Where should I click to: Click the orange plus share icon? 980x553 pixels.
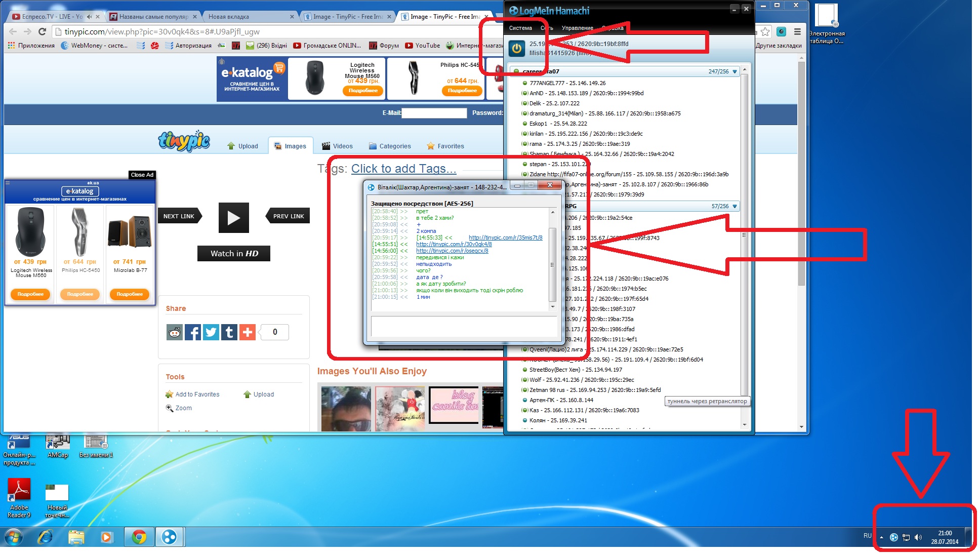[248, 332]
